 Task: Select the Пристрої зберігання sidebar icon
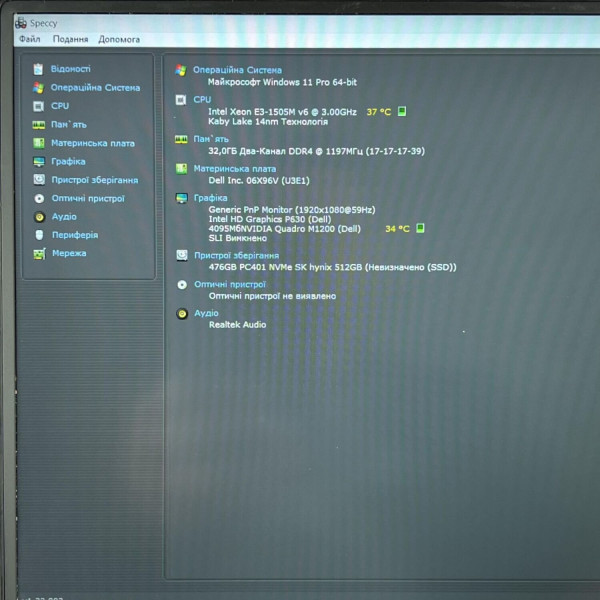[x=39, y=179]
